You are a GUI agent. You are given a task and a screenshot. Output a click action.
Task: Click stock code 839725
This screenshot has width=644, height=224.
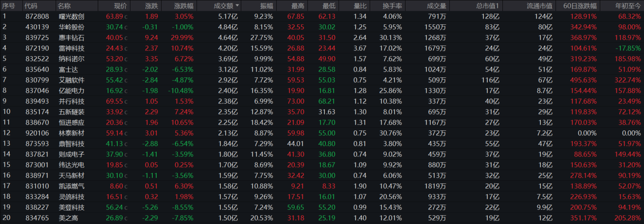point(37,38)
